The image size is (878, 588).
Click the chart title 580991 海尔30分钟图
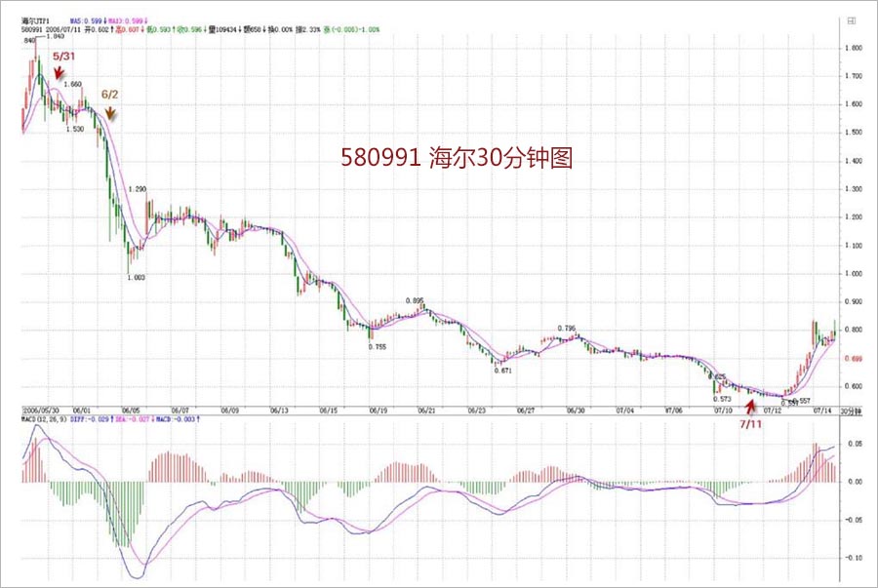point(456,158)
